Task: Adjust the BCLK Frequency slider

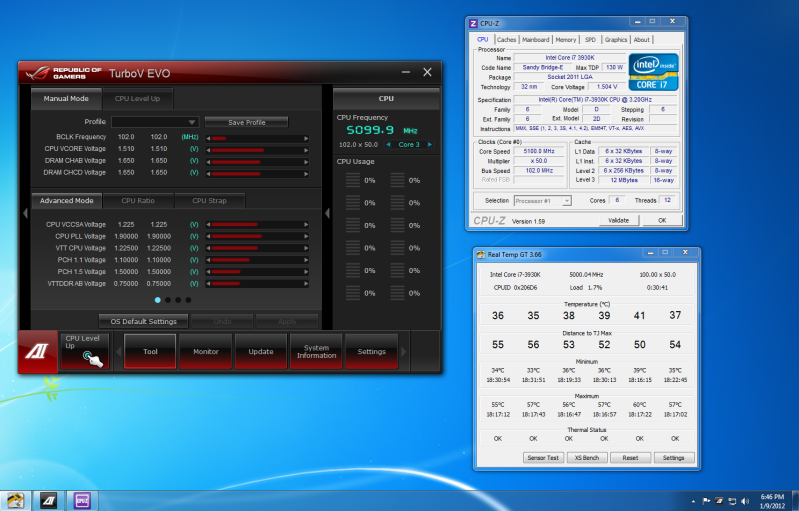Action: coord(257,139)
